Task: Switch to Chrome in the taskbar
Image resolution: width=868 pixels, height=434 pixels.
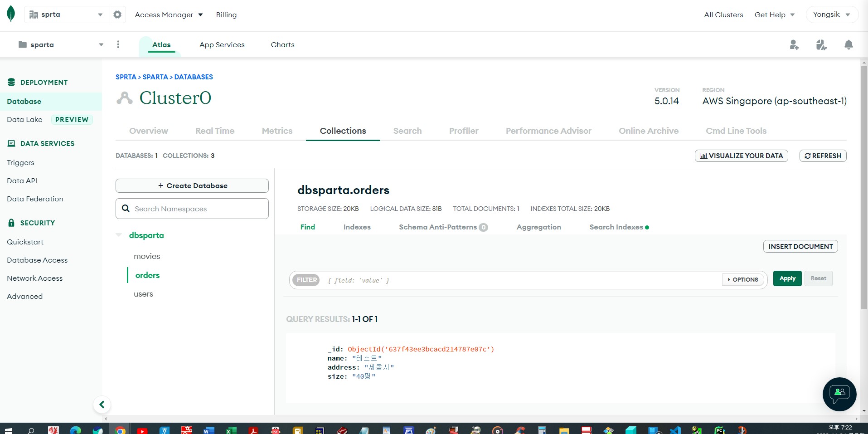Action: pyautogui.click(x=120, y=430)
